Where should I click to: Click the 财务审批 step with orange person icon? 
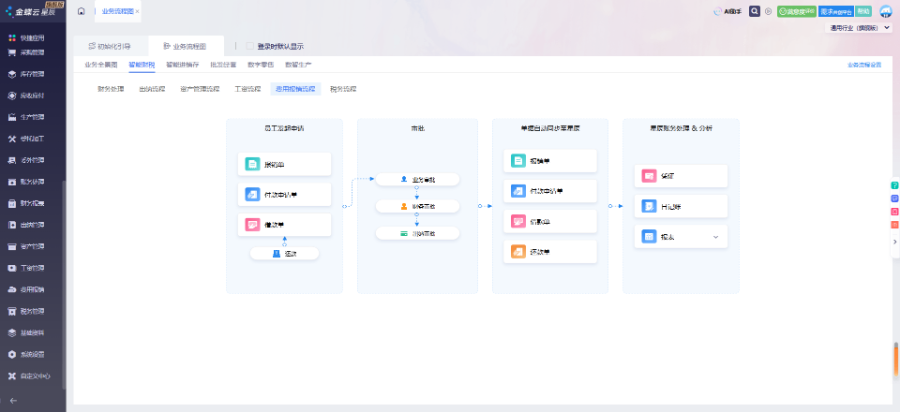click(417, 207)
